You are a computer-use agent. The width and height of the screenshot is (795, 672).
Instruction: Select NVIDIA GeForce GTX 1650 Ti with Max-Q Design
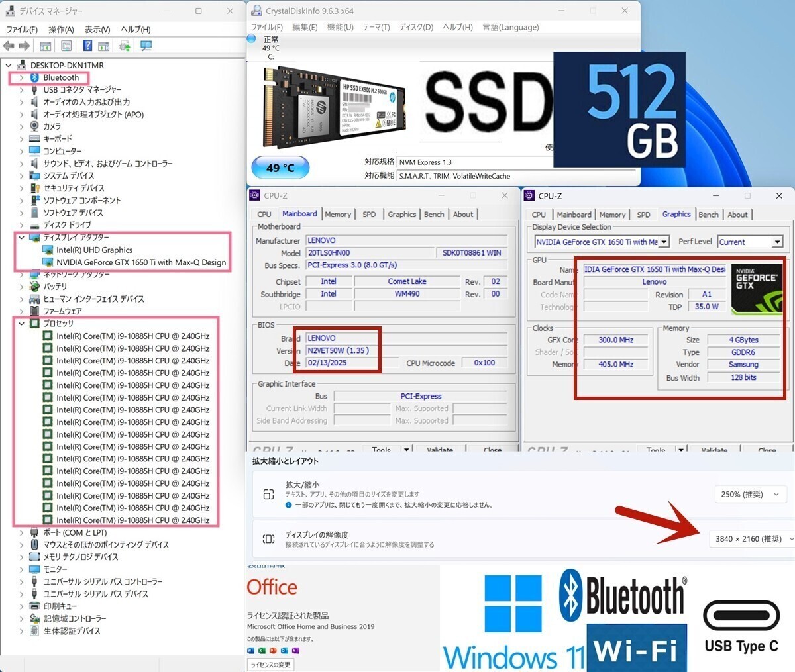141,262
